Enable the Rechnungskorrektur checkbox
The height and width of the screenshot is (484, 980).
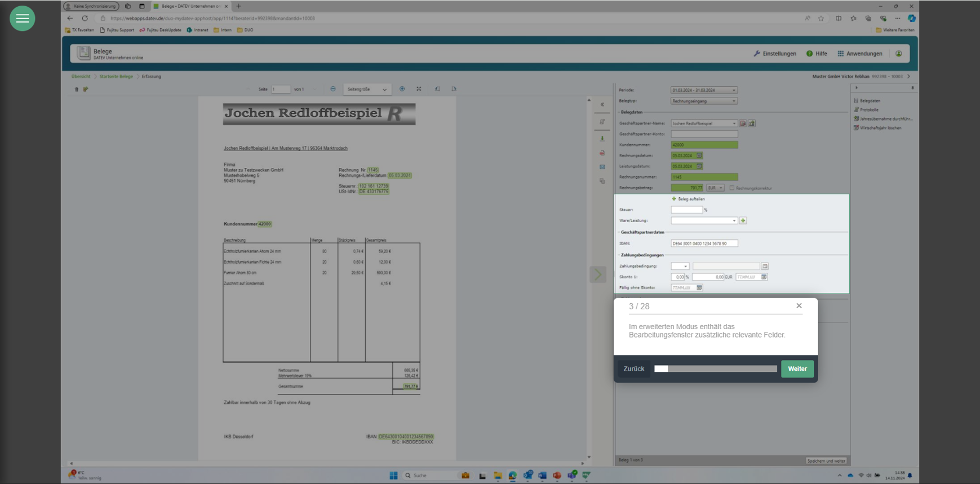tap(732, 188)
